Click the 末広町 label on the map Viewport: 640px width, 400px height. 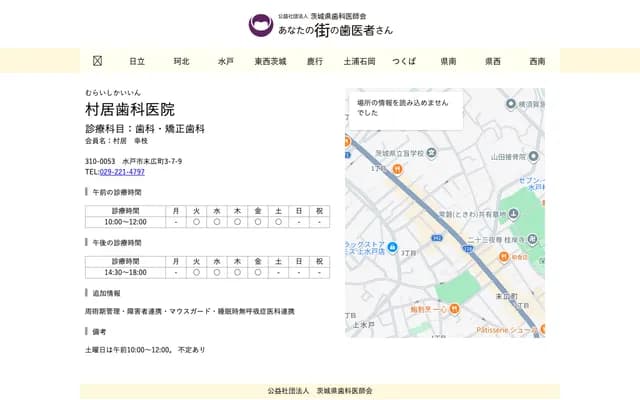[507, 296]
